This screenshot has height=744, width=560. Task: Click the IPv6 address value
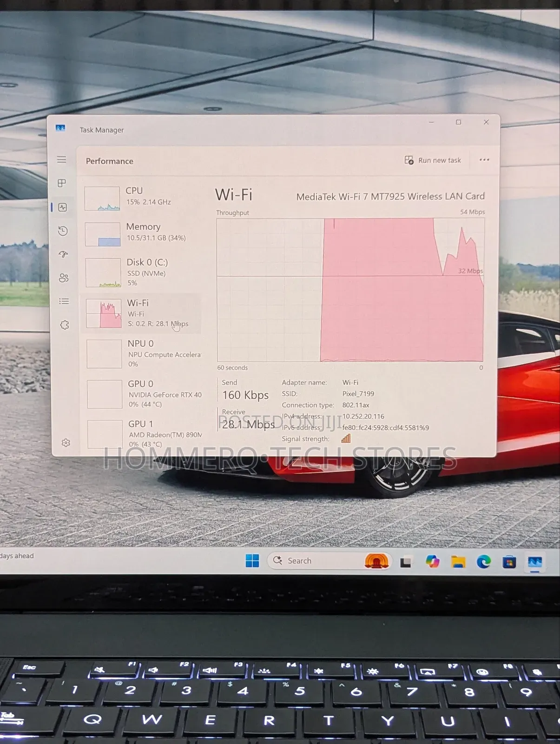(386, 427)
